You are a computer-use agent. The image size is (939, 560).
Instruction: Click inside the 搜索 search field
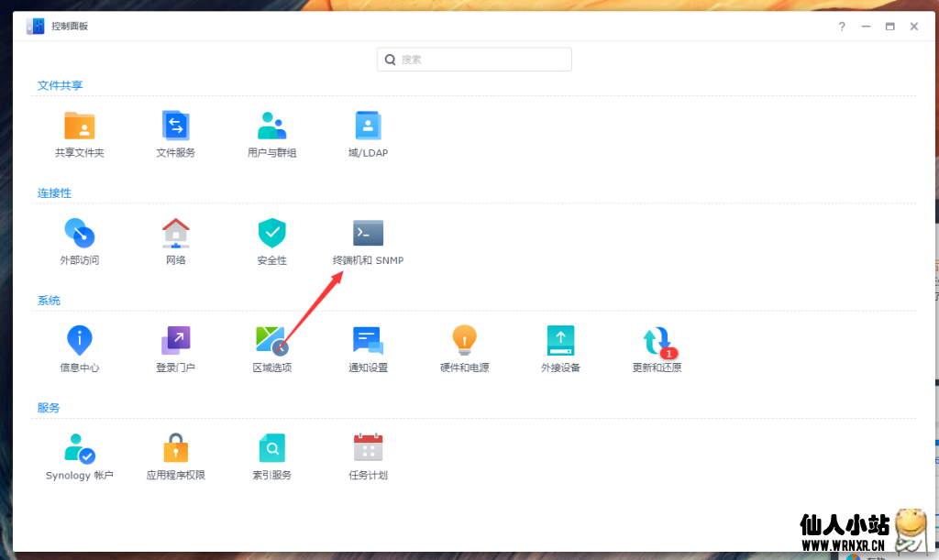[x=473, y=59]
